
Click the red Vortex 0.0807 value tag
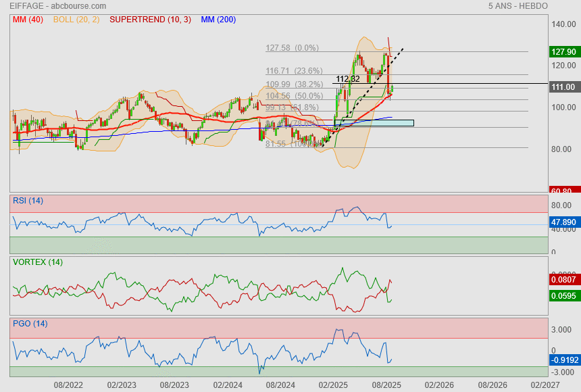point(563,278)
